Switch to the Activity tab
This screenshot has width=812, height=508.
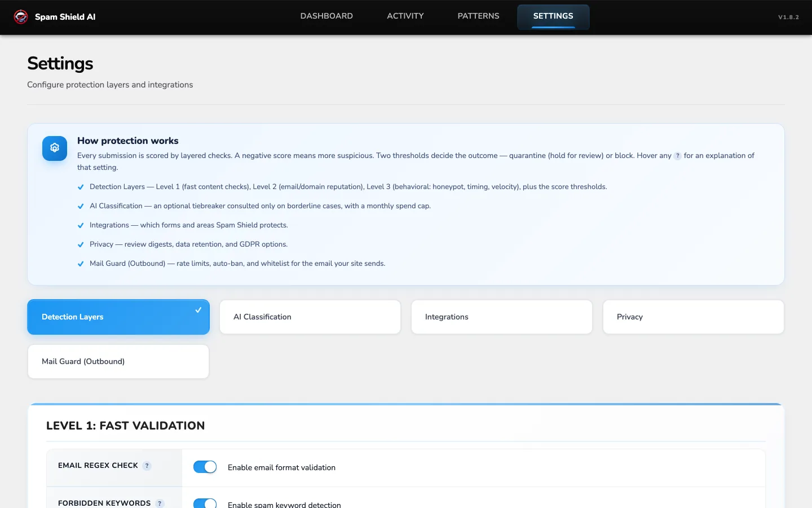click(x=405, y=16)
